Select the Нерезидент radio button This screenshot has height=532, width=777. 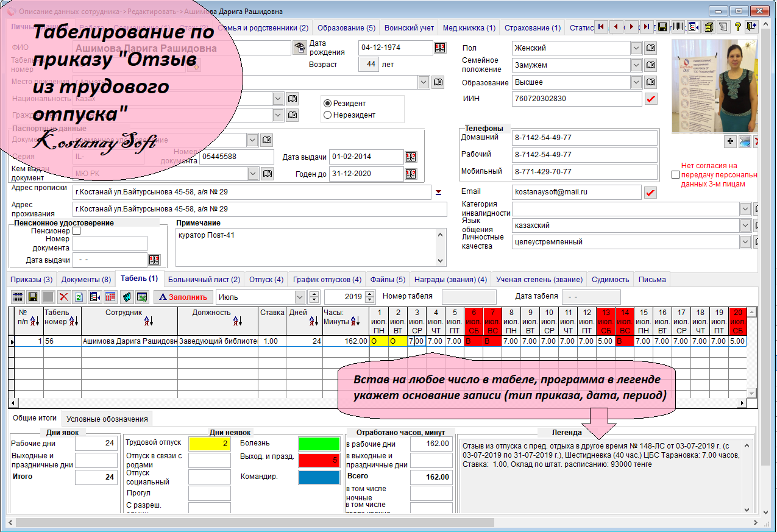(x=328, y=115)
